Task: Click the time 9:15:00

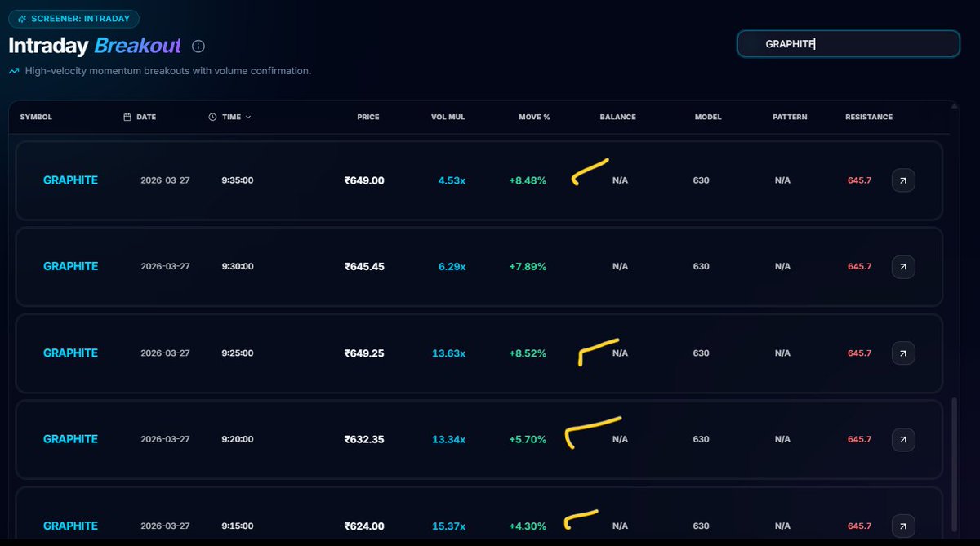Action: tap(238, 526)
